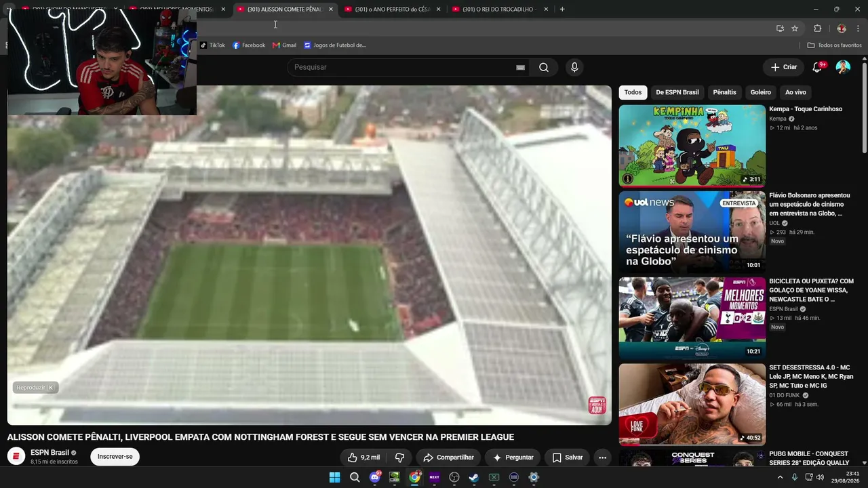The image size is (868, 488).
Task: Start voice search with the microphone icon
Action: (x=574, y=67)
